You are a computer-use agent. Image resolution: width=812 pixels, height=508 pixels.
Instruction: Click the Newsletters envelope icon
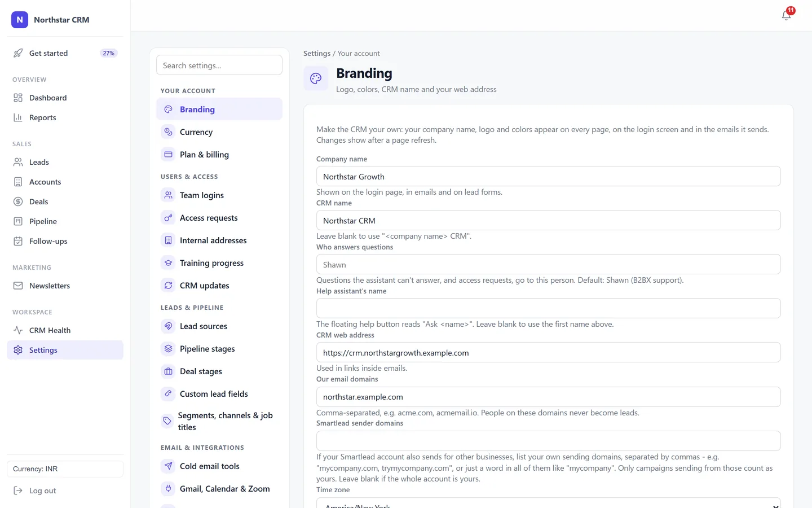[x=18, y=286]
